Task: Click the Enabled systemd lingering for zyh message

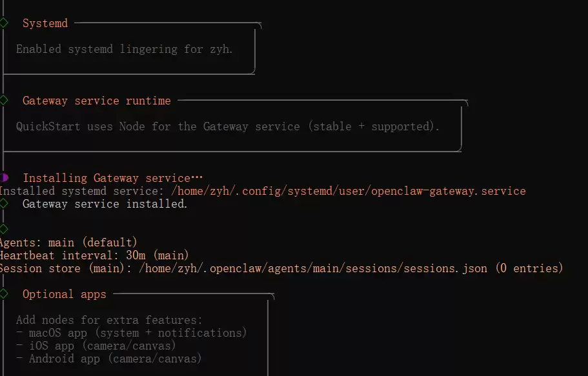Action: click(x=124, y=49)
